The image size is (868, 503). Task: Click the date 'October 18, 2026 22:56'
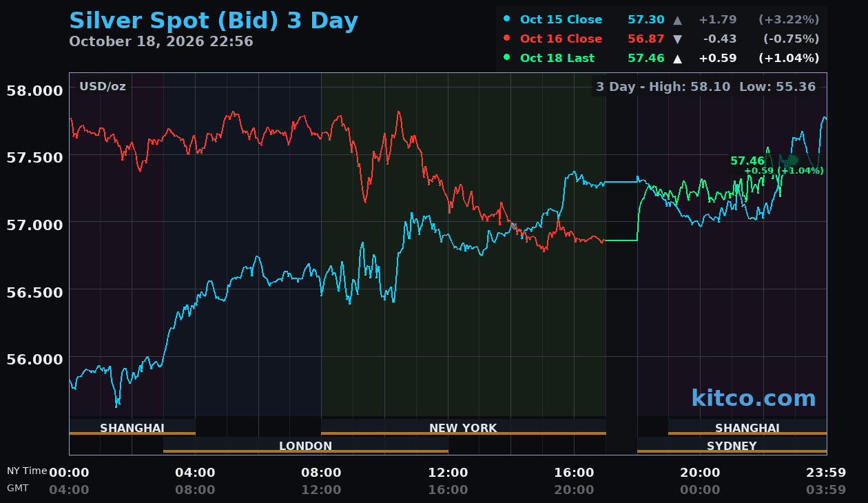[161, 41]
